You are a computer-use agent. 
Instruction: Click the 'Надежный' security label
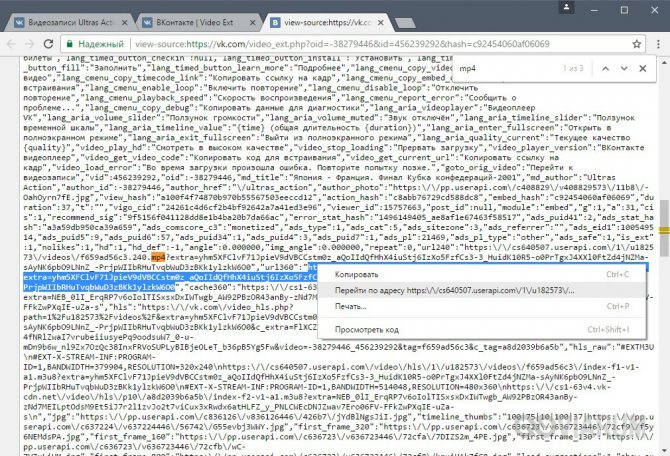(101, 44)
